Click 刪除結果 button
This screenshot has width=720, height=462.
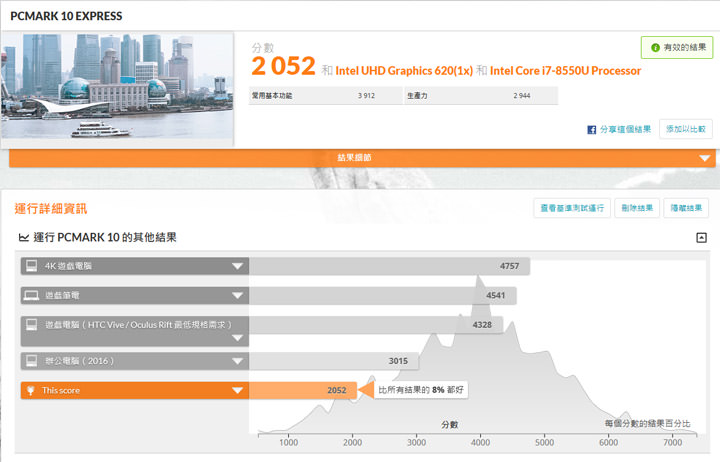(x=636, y=208)
